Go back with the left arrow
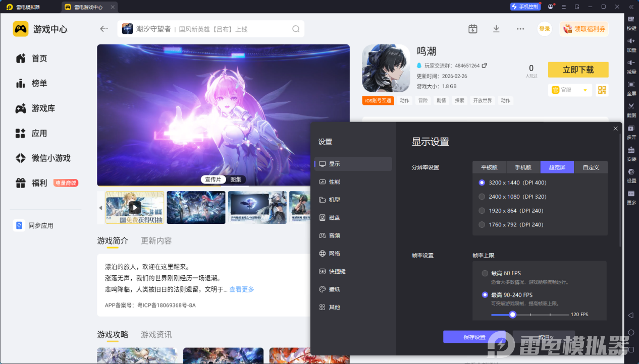The height and width of the screenshot is (364, 639). pos(104,29)
